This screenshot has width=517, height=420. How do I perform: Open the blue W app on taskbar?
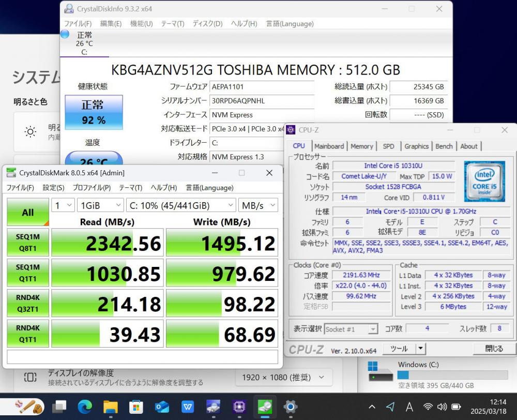(188, 407)
